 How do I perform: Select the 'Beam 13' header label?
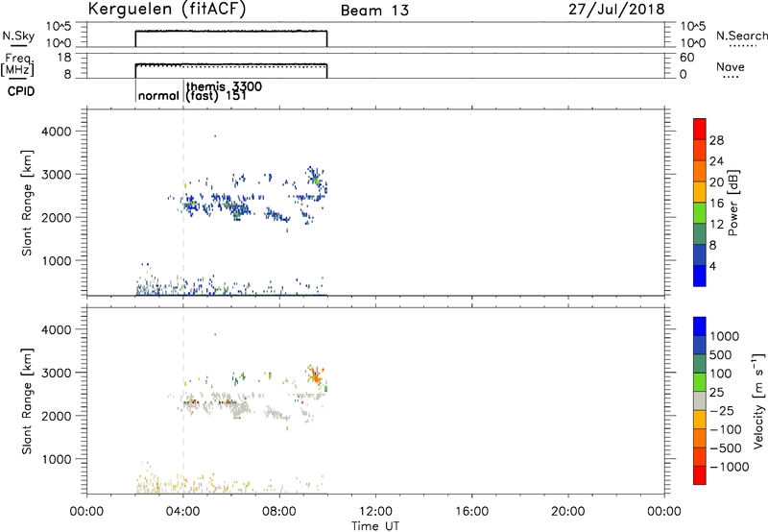pyautogui.click(x=374, y=11)
